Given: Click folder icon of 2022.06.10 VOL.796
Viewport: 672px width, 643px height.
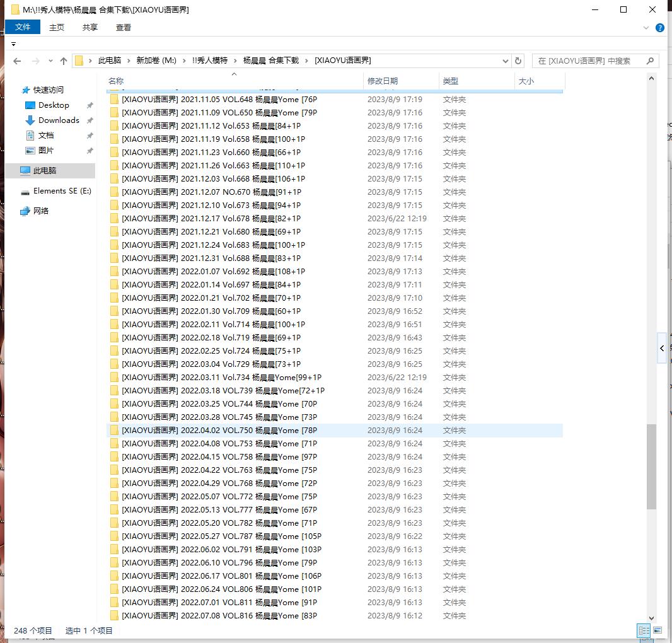Looking at the screenshot, I should coord(115,563).
